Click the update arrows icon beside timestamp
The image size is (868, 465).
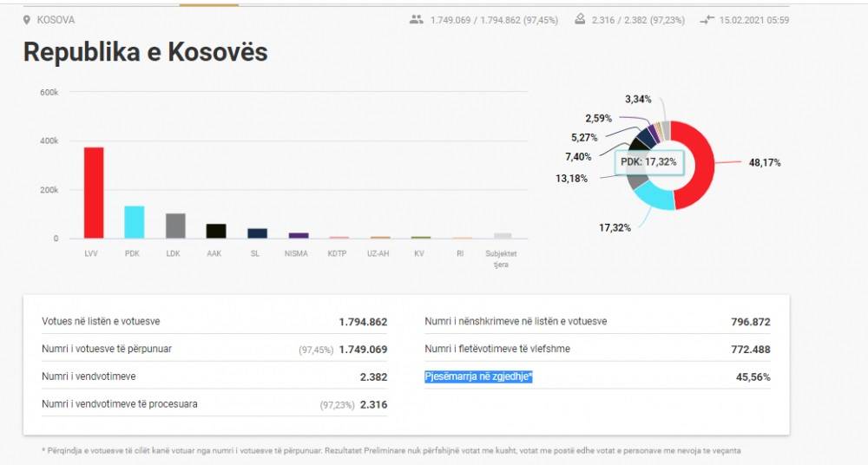coord(707,20)
